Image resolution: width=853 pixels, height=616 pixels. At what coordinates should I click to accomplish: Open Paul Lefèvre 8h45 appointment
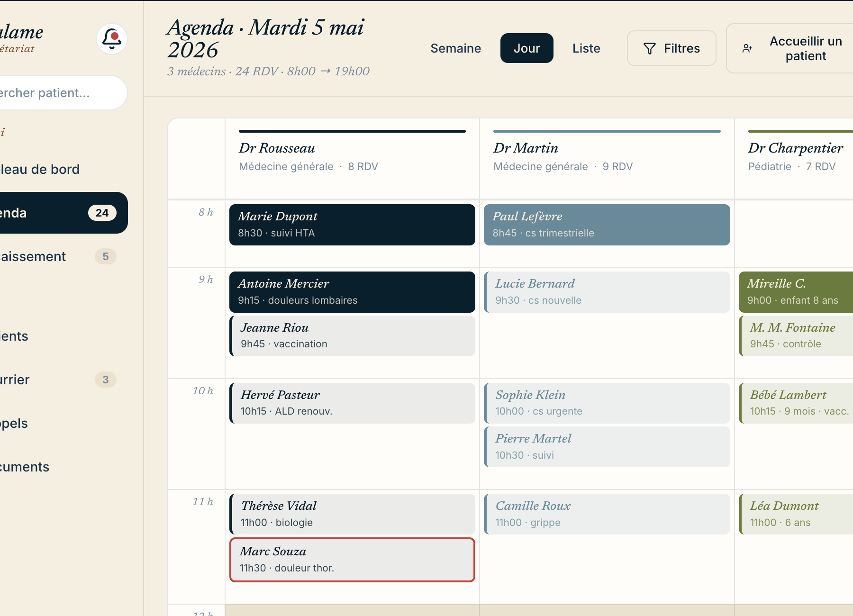607,225
